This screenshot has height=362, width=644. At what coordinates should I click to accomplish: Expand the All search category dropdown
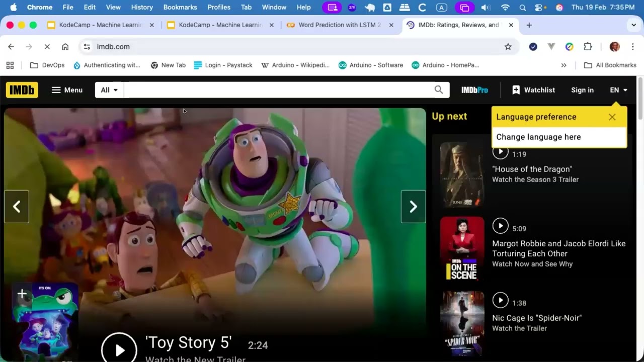pos(109,90)
